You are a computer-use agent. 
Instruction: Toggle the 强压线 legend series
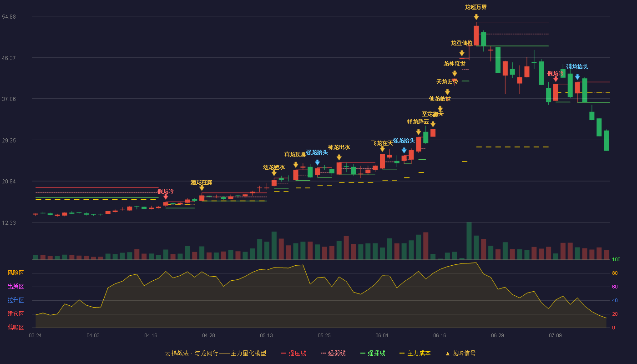click(293, 353)
